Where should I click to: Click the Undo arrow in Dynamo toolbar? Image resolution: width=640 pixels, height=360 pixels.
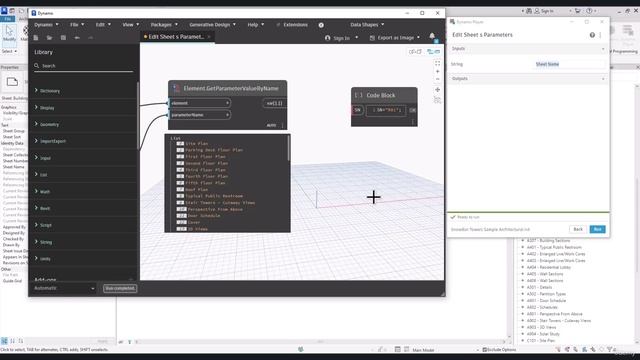click(77, 38)
